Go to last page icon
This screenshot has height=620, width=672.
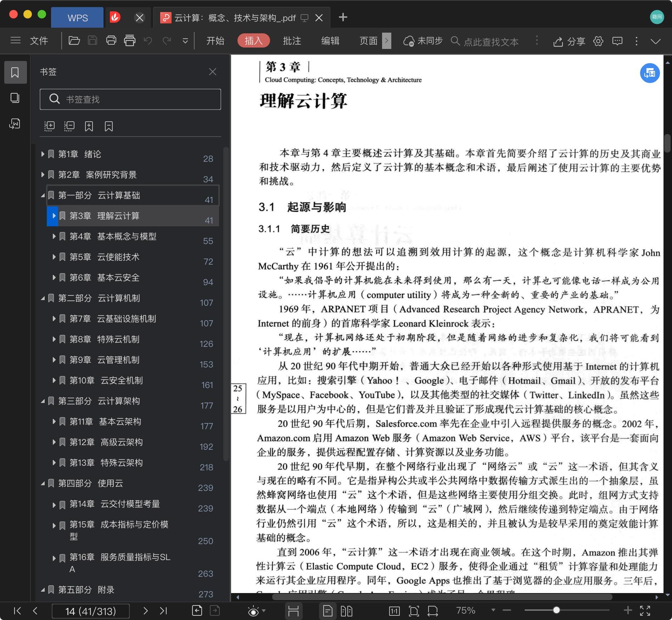tap(163, 610)
